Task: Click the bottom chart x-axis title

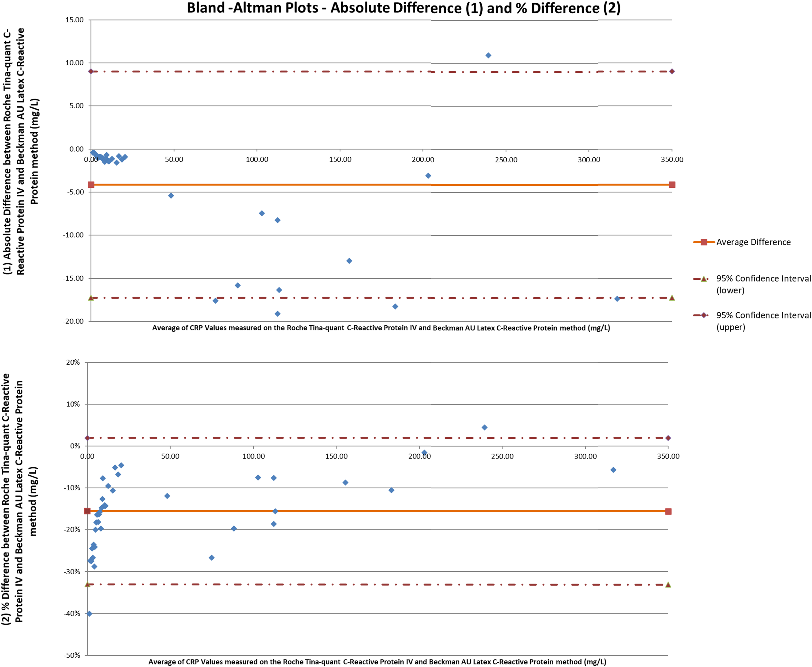Action: click(x=377, y=662)
